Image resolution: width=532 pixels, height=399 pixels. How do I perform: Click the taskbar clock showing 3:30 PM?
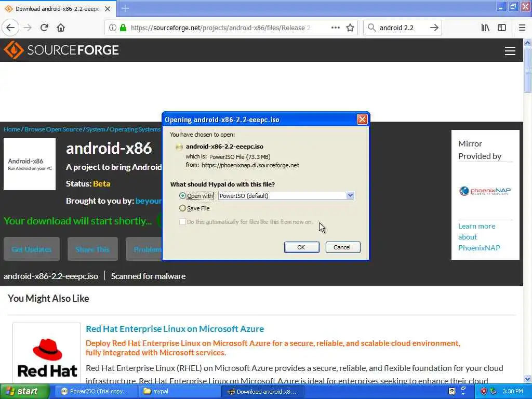click(513, 391)
